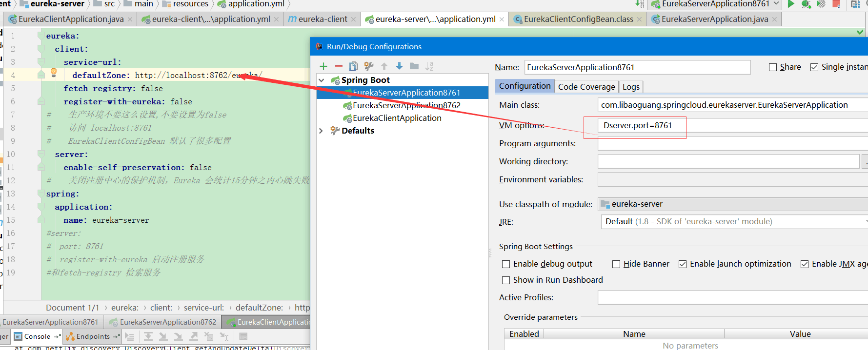Open the run configuration selector dropdown
Screen dimensions: 868x350
pyautogui.click(x=776, y=4)
